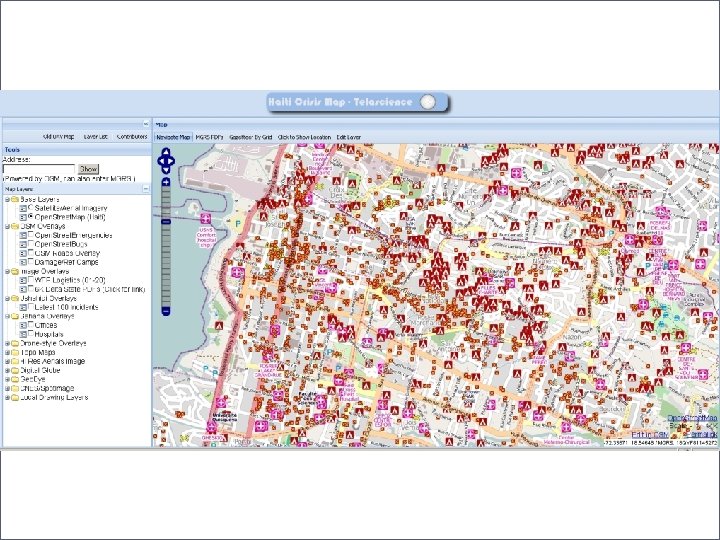Click the GeoEye folder icon
This screenshot has width=720, height=540.
coord(15,379)
